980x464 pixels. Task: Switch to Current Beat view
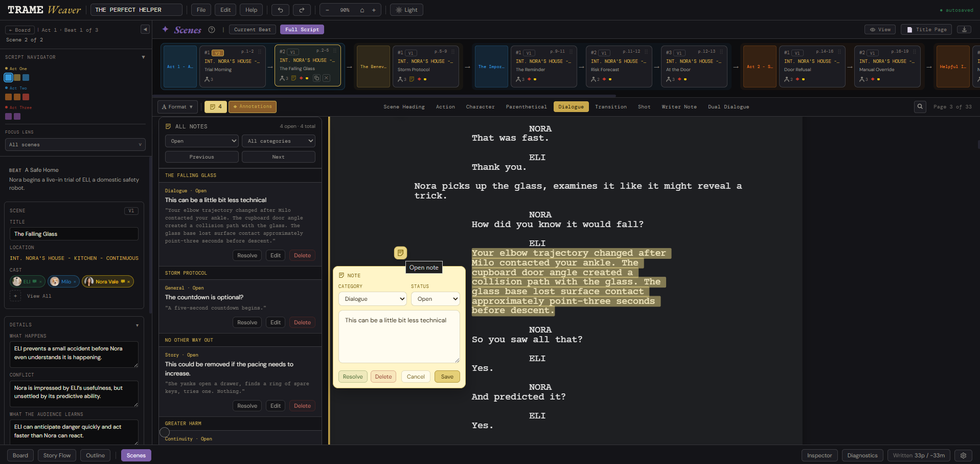pos(253,30)
